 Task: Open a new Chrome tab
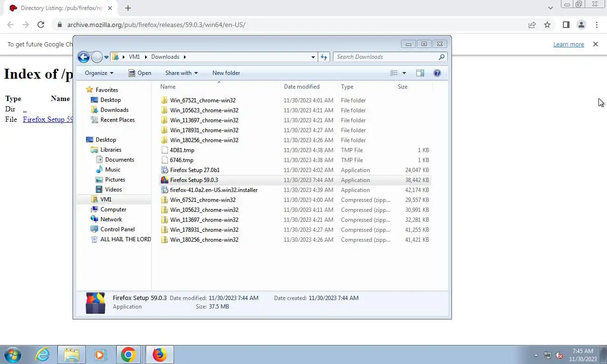coord(128,8)
